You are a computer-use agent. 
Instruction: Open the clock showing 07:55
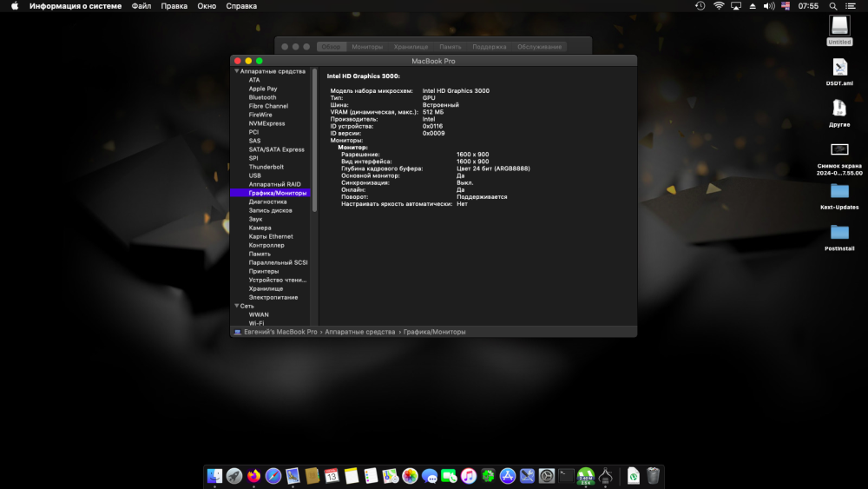pyautogui.click(x=808, y=6)
